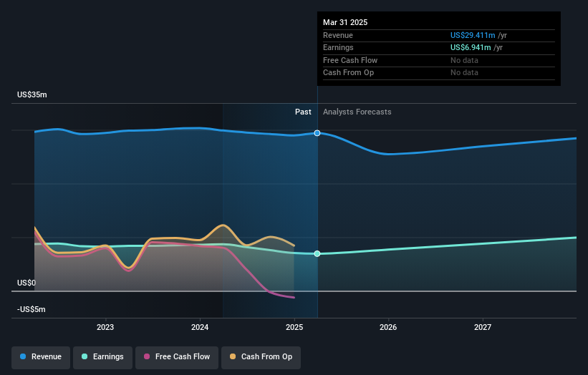Click the US$29.411m revenue value
Viewport: 588px width, 375px height.
(473, 35)
